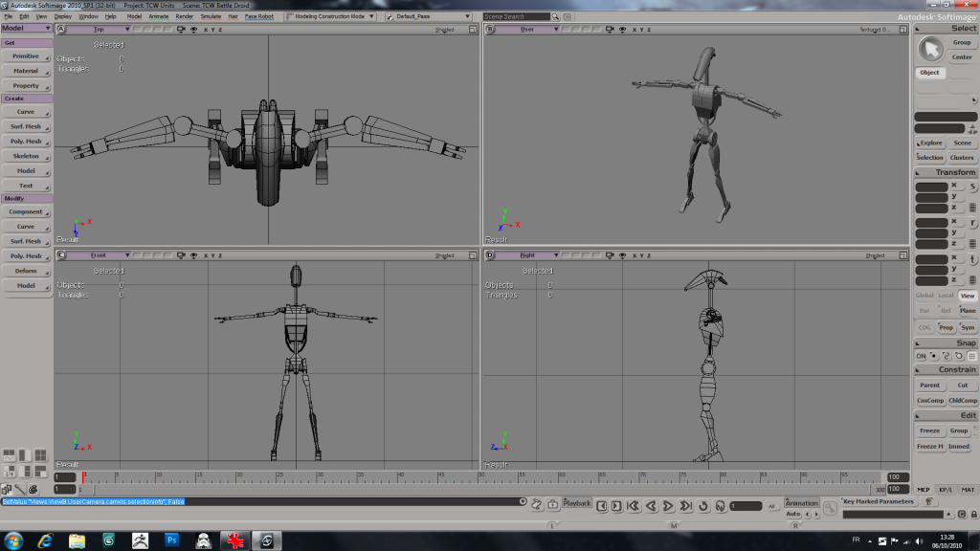Viewport: 980px width, 551px height.
Task: Open the Front view selector dropdown
Action: pyautogui.click(x=99, y=255)
